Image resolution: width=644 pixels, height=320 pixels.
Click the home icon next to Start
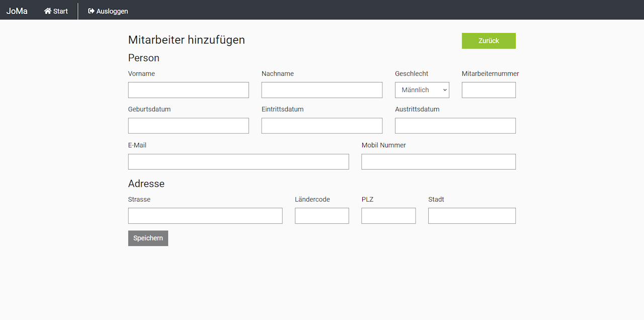[x=48, y=11]
